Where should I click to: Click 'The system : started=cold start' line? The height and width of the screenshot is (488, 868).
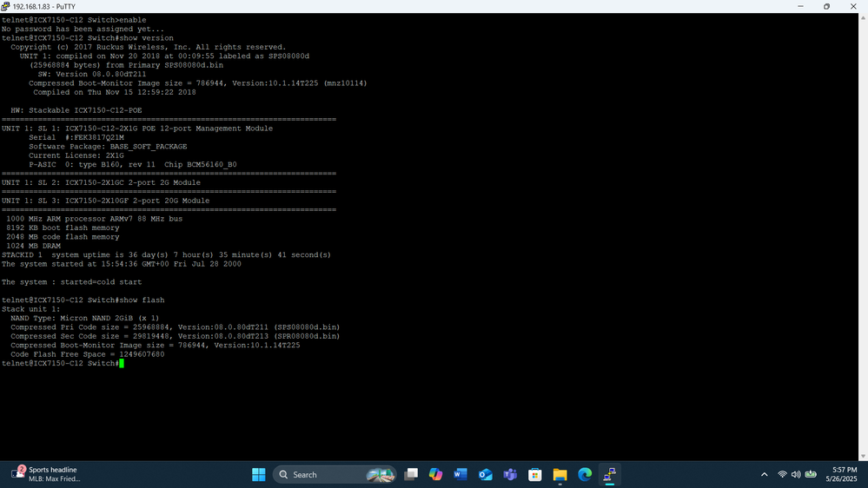coord(71,282)
